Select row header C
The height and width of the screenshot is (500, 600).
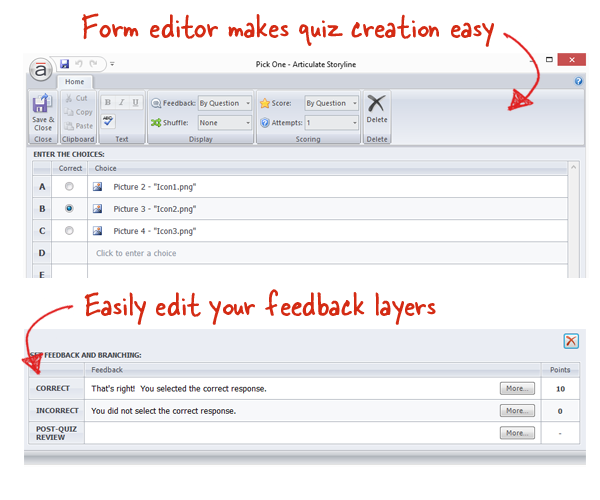tap(42, 231)
